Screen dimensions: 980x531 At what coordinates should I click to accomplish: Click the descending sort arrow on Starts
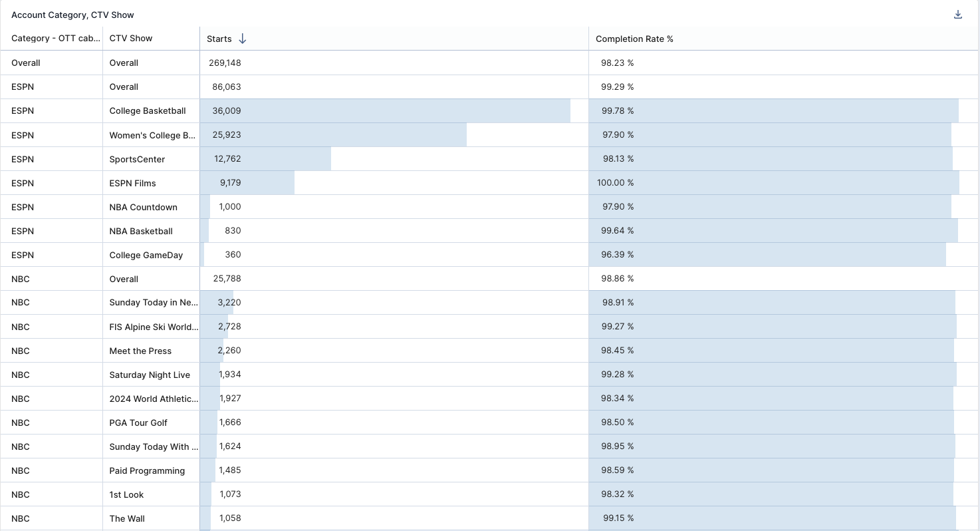[242, 39]
